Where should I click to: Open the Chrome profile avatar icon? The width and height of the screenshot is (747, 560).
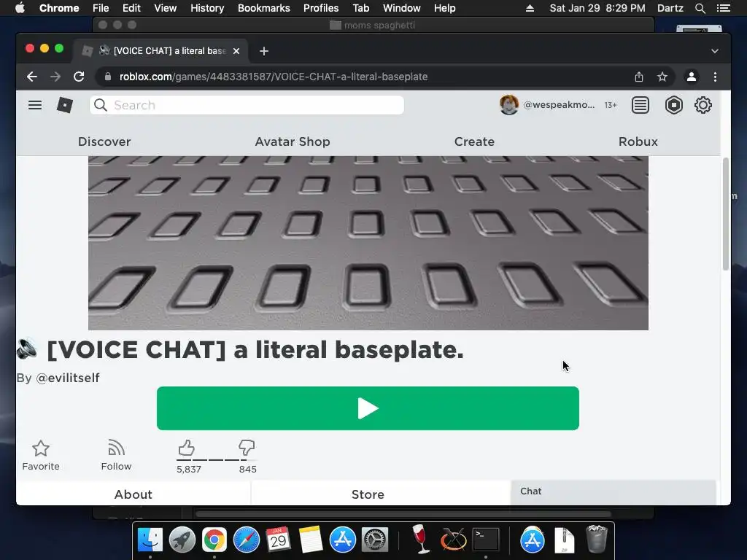coord(692,77)
